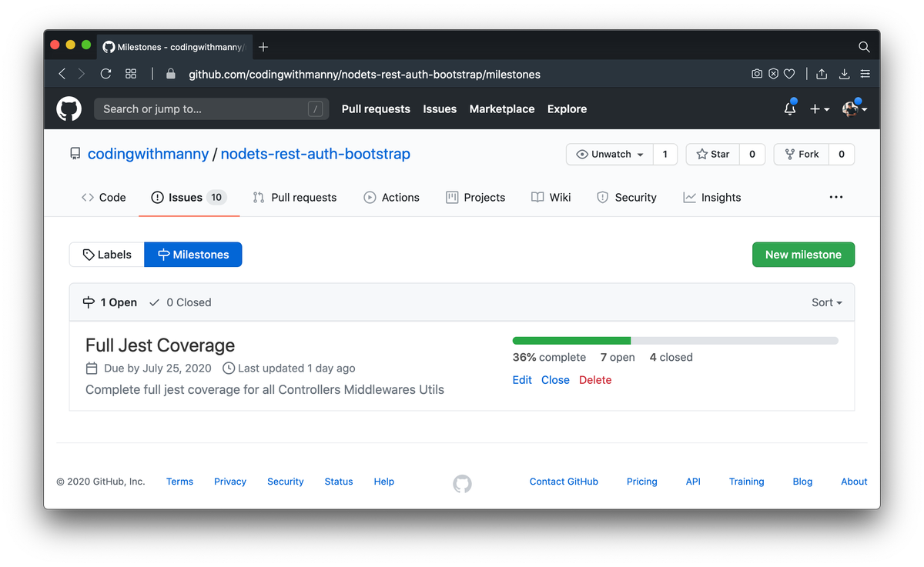Expand the repository three-dots overflow menu
924x567 pixels.
pyautogui.click(x=836, y=197)
